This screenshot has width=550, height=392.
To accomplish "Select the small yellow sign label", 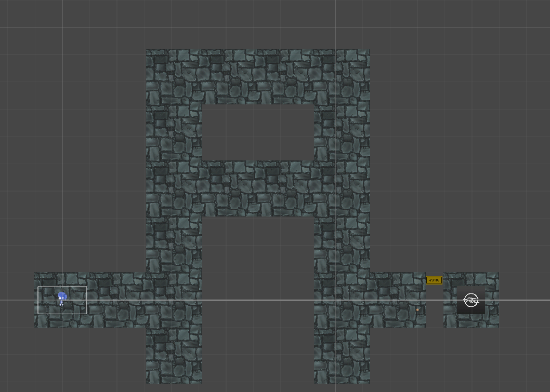I will pos(434,280).
